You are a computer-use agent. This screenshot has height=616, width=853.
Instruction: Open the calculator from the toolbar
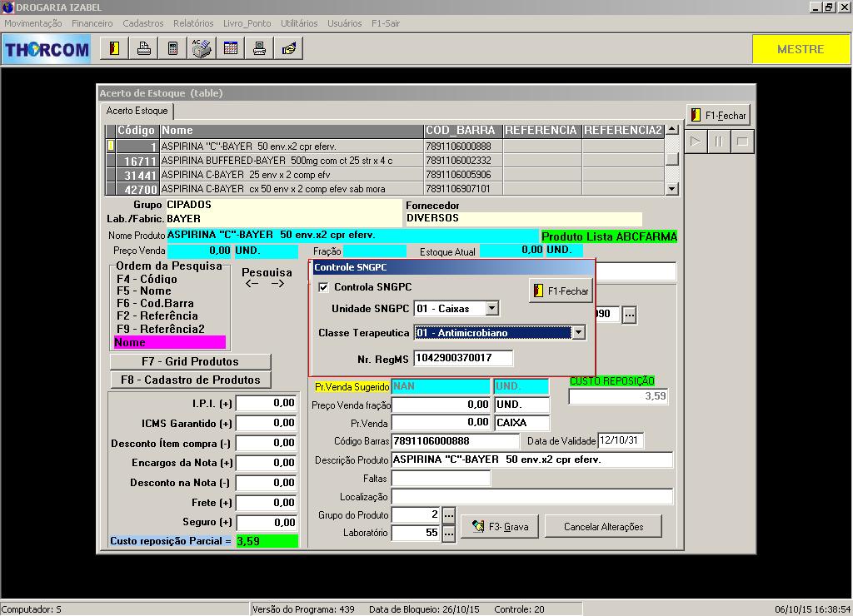(x=172, y=48)
